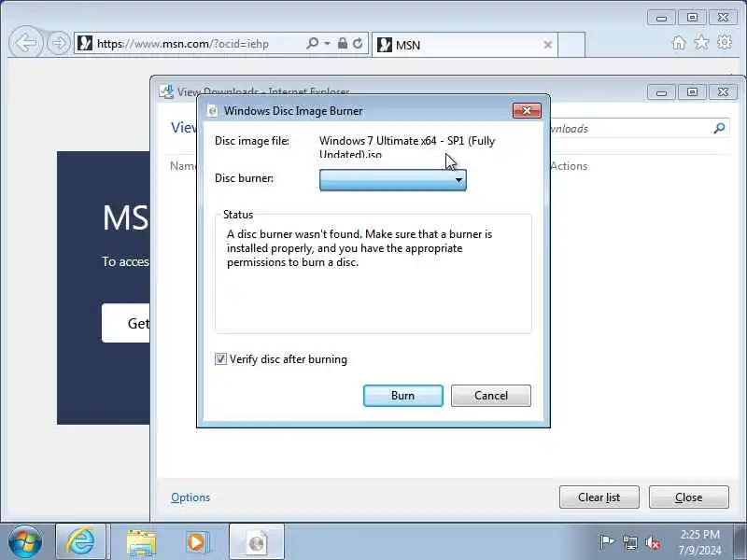
Task: Open Favorites with the star icon
Action: point(701,43)
